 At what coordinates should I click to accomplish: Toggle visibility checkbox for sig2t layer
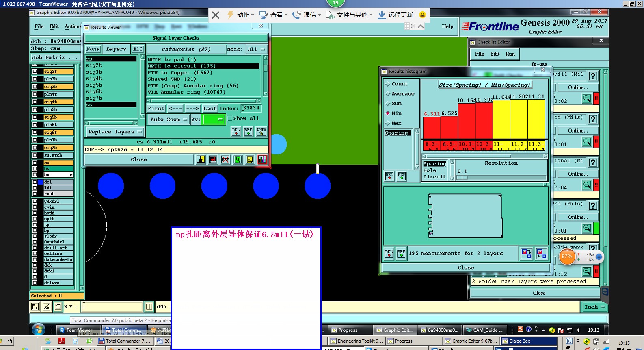35,71
